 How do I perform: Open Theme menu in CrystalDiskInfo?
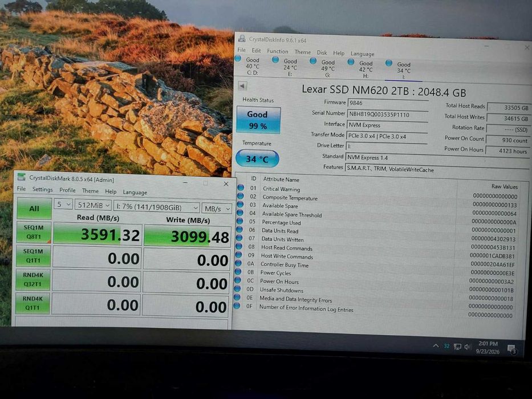click(303, 52)
